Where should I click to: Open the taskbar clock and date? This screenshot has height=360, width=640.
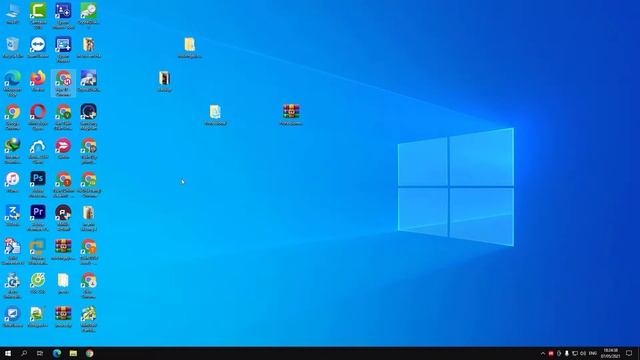click(x=610, y=353)
